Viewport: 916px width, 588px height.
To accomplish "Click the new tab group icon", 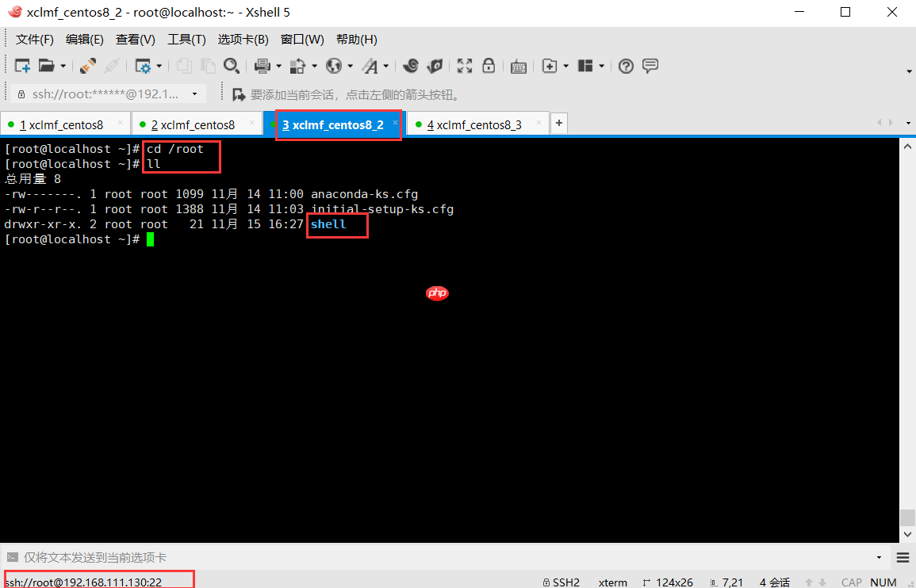I will pos(549,66).
